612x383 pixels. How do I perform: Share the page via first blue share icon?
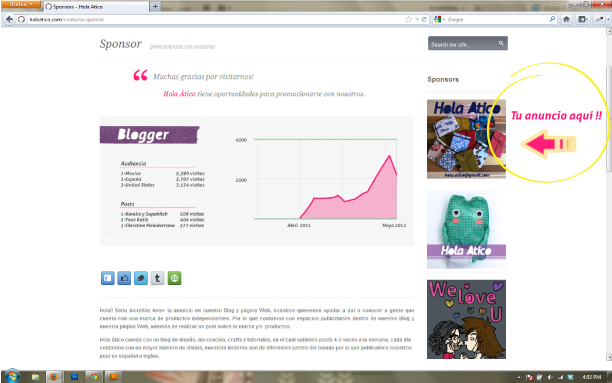[108, 278]
